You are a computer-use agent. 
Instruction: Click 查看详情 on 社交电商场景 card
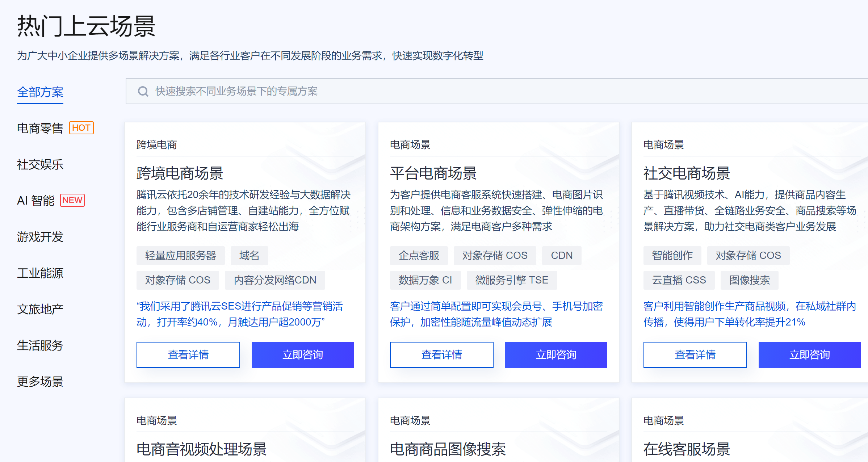point(695,355)
